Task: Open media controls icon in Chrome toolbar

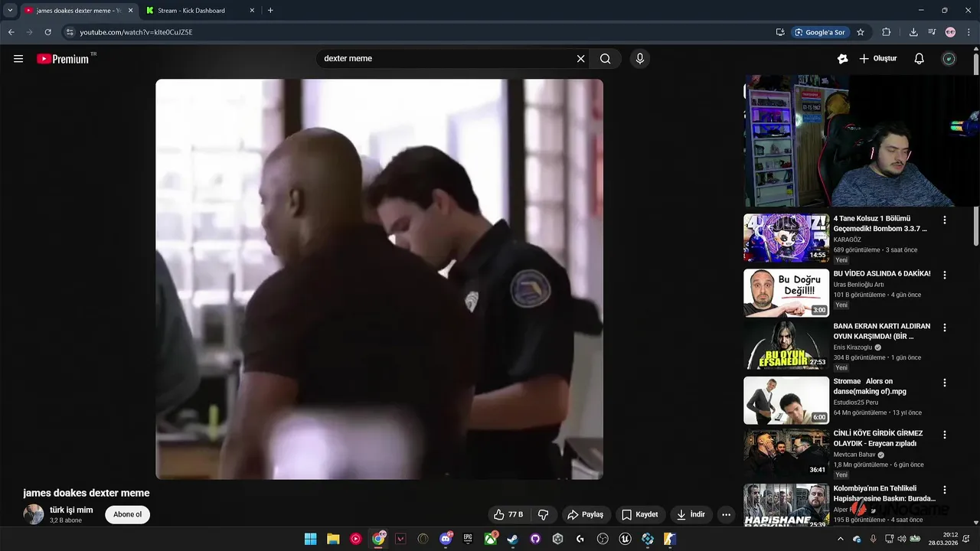Action: [x=932, y=32]
